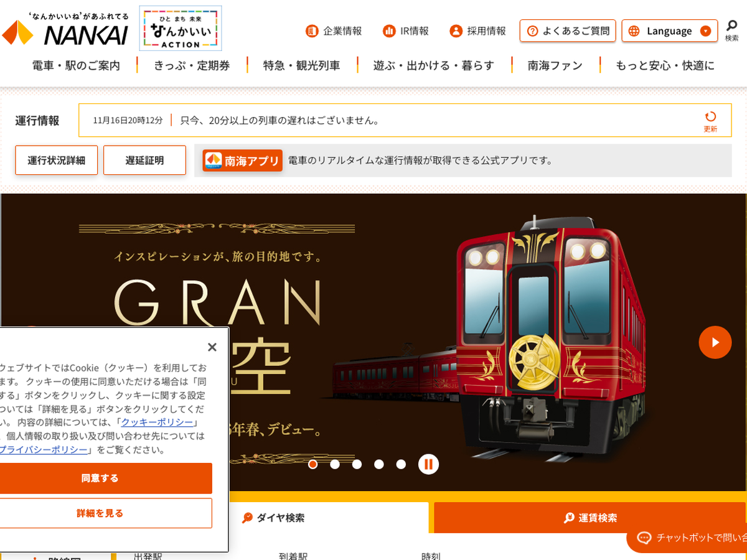Open the なんかいい ACTION banner
This screenshot has width=747, height=560.
[181, 29]
